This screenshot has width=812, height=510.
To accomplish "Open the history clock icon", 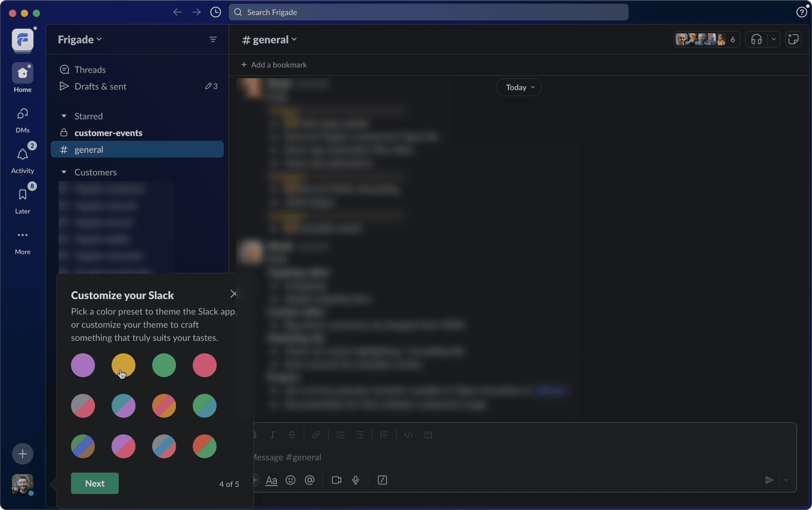I will pyautogui.click(x=216, y=12).
